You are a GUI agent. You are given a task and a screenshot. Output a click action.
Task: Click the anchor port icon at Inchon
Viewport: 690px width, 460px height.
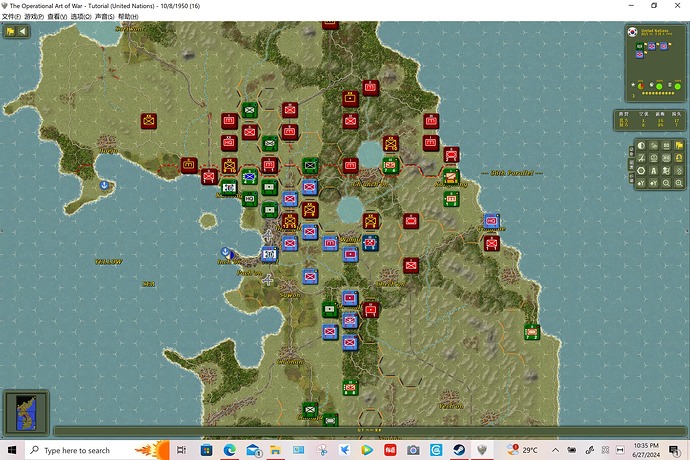[x=225, y=252]
